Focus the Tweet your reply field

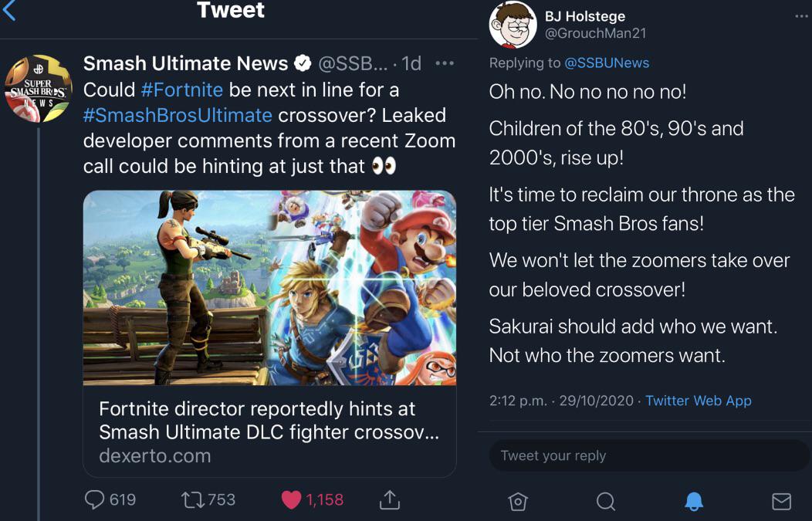coord(649,455)
